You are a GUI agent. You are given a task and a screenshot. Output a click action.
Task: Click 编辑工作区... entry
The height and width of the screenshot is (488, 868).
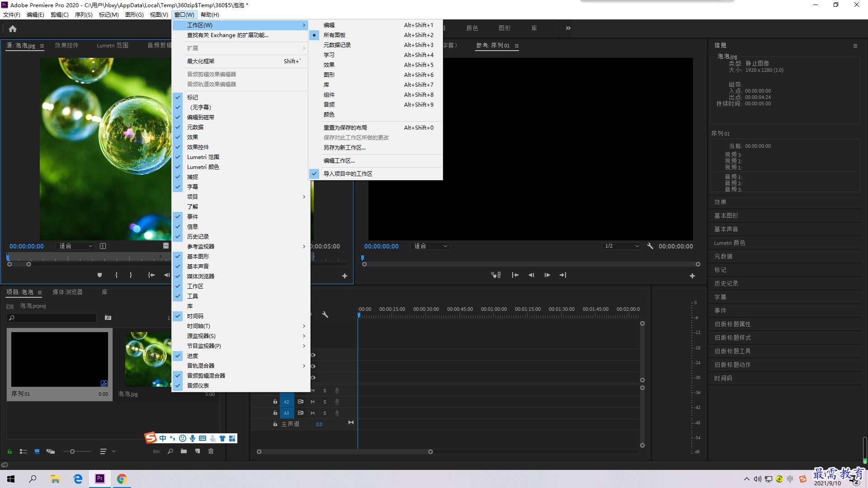[375, 161]
